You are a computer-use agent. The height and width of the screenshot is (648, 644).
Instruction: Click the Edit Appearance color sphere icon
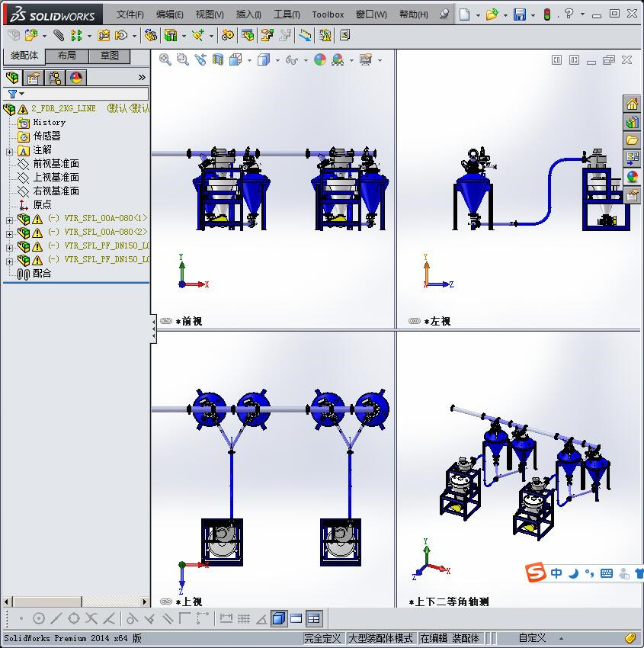point(320,59)
